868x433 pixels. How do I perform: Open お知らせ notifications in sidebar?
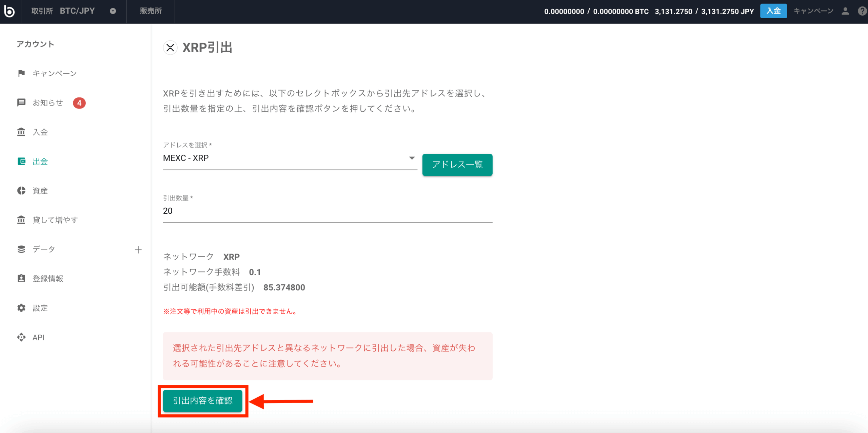point(48,102)
